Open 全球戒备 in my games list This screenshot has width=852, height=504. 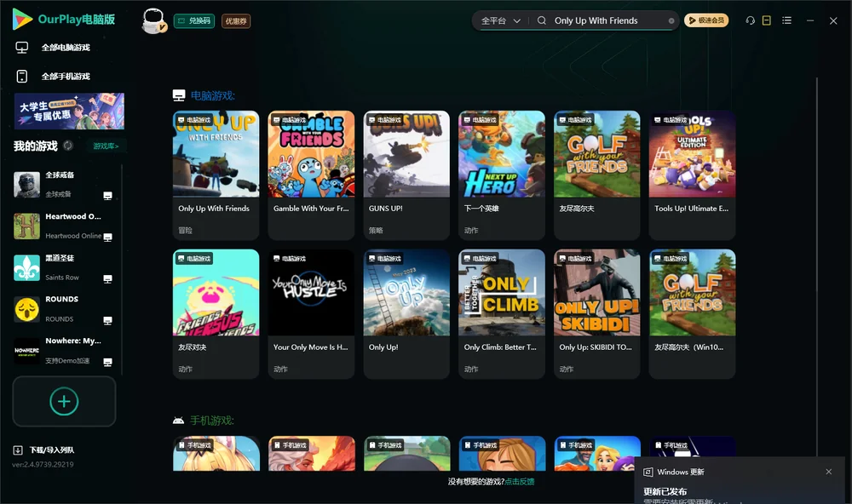pyautogui.click(x=63, y=185)
